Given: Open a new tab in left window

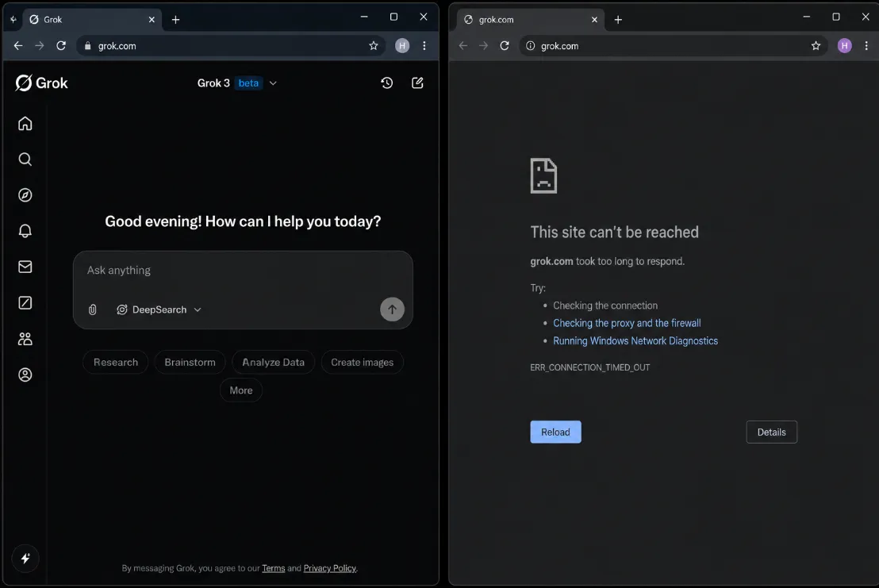Looking at the screenshot, I should 175,20.
